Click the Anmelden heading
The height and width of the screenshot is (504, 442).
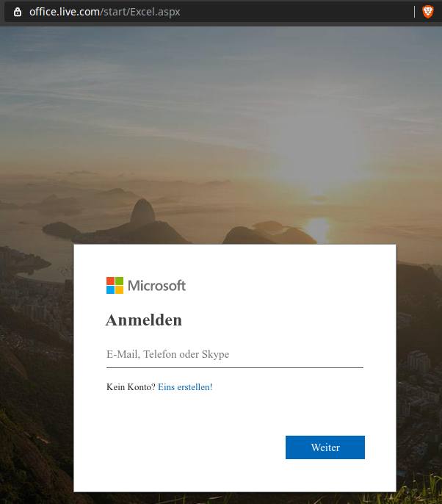(x=144, y=320)
